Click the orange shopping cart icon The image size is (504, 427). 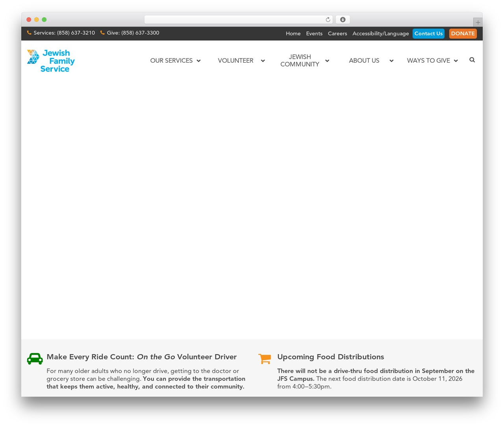265,358
